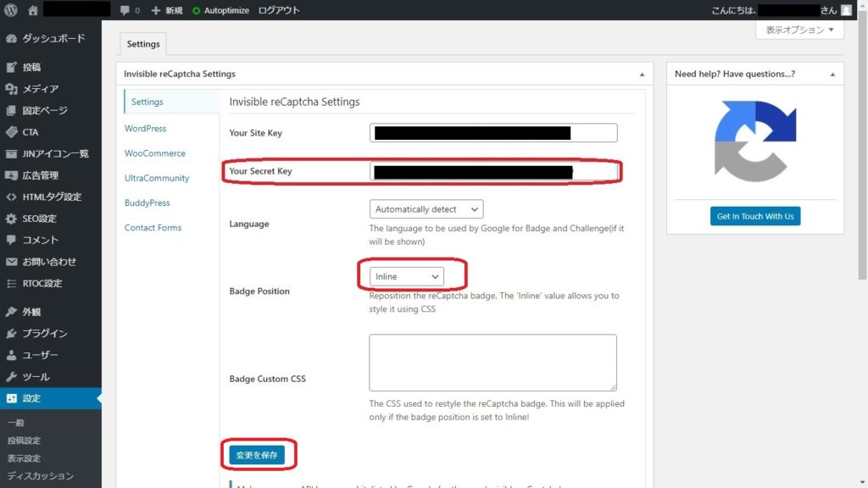Image resolution: width=868 pixels, height=488 pixels.
Task: Click the メディア icon in sidebar
Action: [x=11, y=88]
